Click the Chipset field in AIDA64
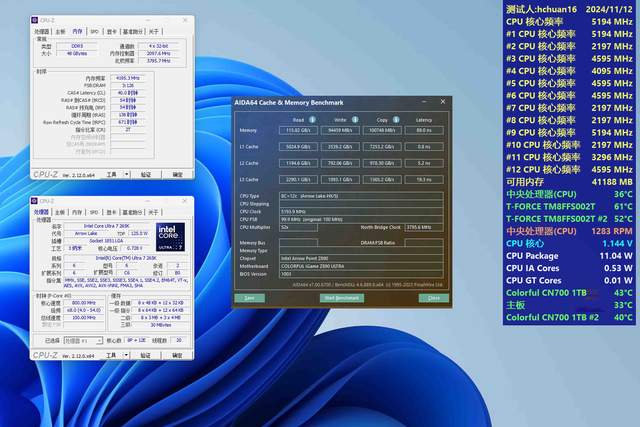 click(x=361, y=258)
